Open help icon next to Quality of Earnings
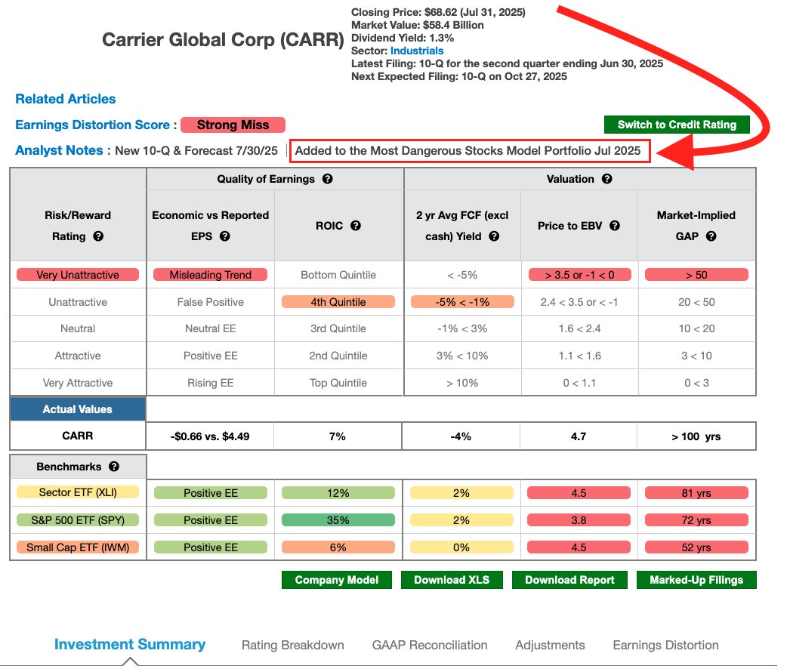Viewport: 787px width, 672px height. pyautogui.click(x=327, y=179)
